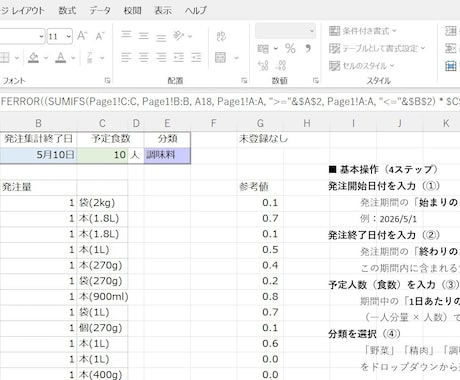Screen dimensions: 460x380
Task: Open 条件付き書式 menu
Action: 363,31
